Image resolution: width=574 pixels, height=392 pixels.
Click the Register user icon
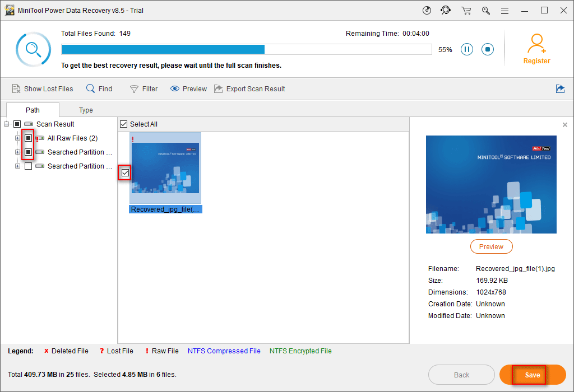tap(536, 43)
